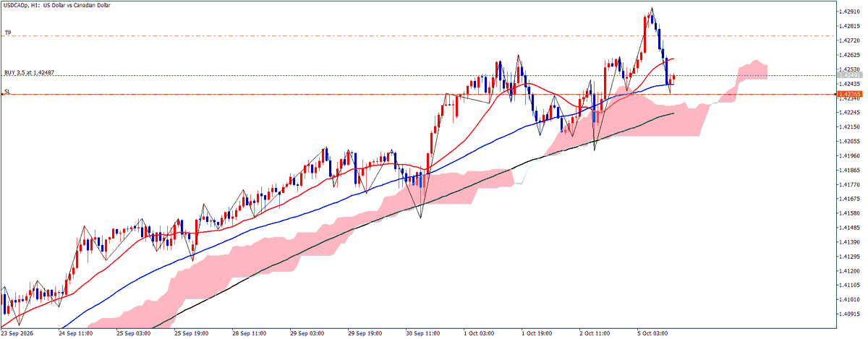Click the 1.41105 price axis label

point(850,286)
